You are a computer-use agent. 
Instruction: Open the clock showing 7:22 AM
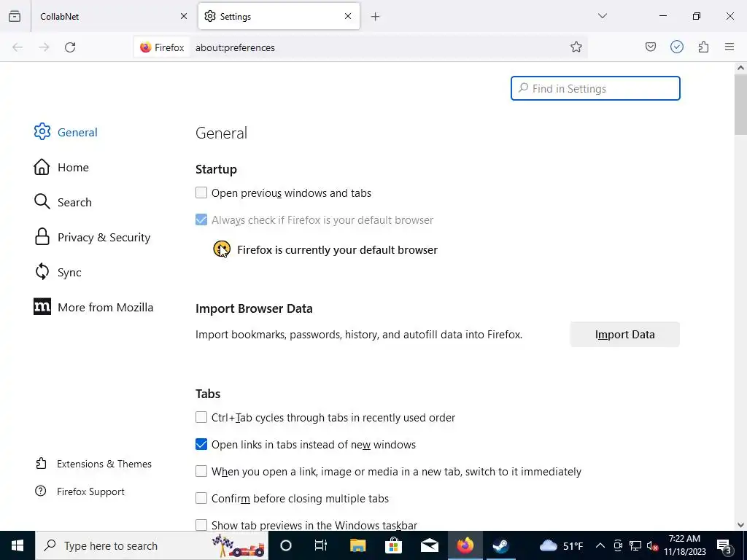point(684,545)
